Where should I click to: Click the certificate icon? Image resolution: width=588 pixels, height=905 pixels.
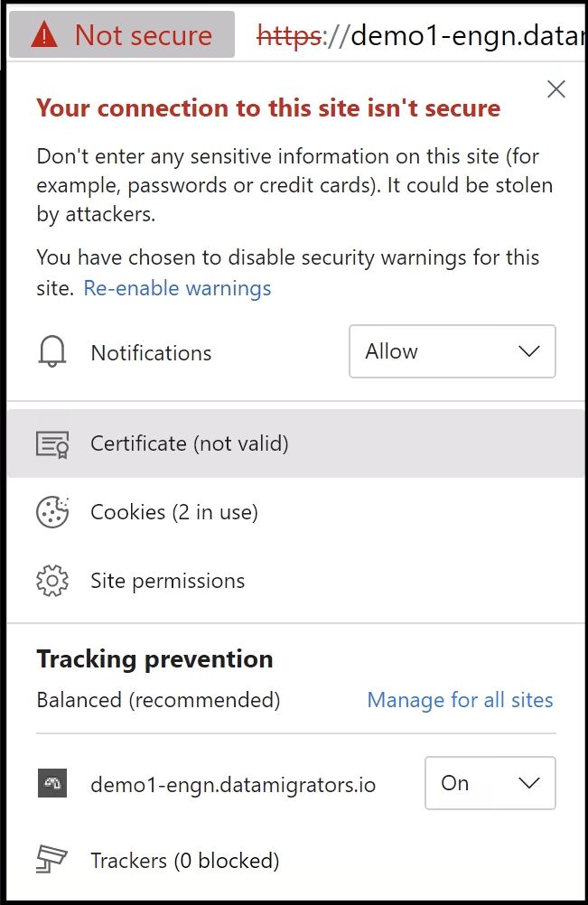coord(52,443)
